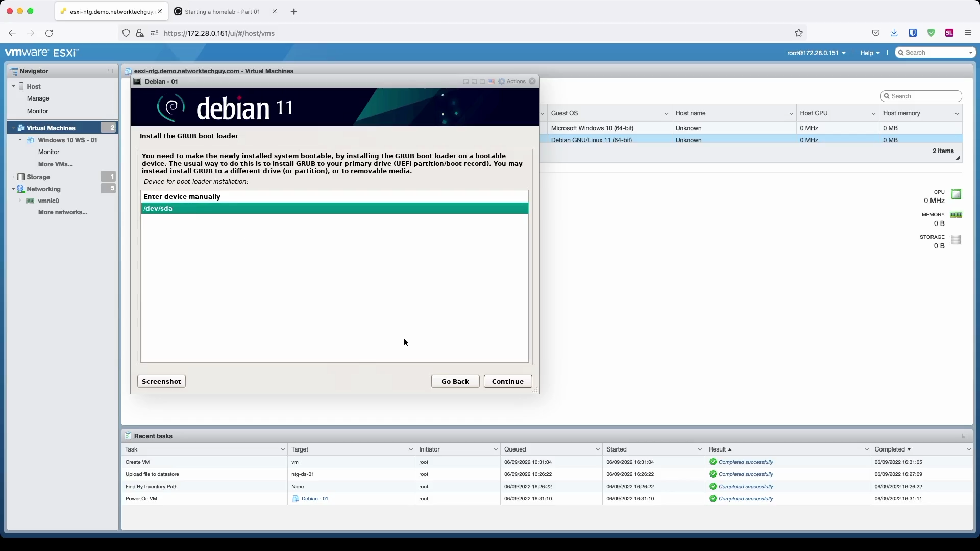980x551 pixels.
Task: Click the Virtual Machines icon in Navigator
Action: (21, 128)
